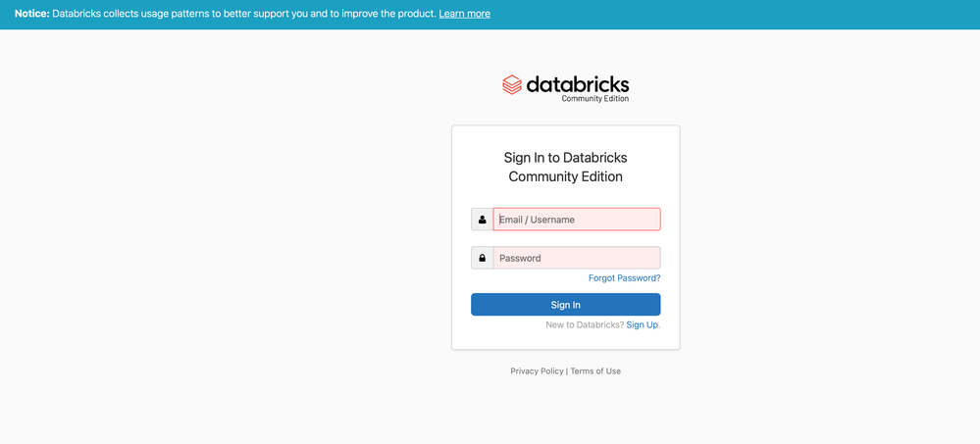Follow the Sign Up link

click(x=642, y=324)
